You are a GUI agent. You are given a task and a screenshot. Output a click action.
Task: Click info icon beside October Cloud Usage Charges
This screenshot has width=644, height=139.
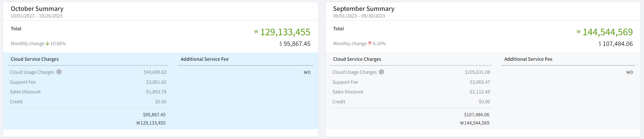(x=59, y=72)
